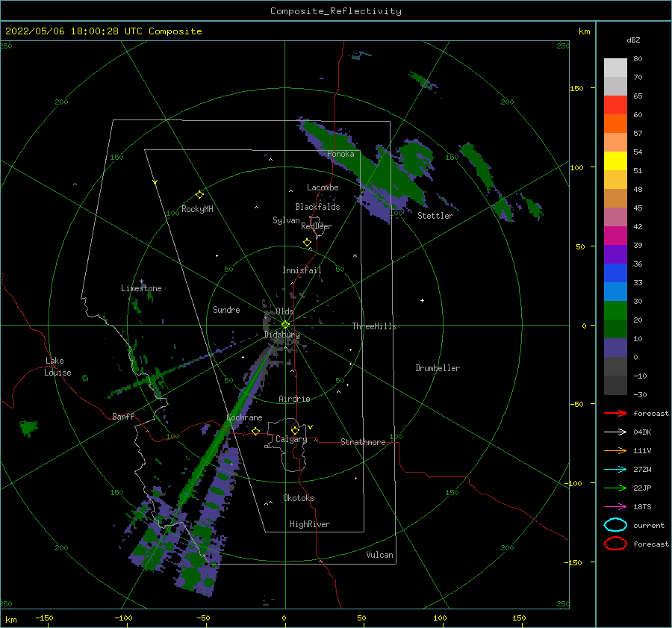This screenshot has height=628, width=672.
Task: Click the orange 111V arrow icon
Action: (x=615, y=450)
